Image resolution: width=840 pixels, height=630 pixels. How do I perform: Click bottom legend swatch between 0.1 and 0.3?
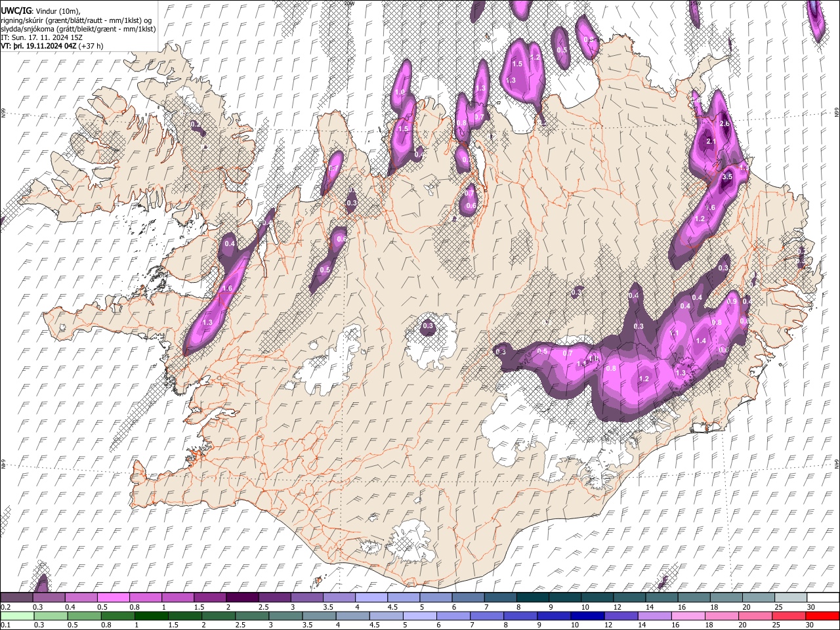click(16, 615)
